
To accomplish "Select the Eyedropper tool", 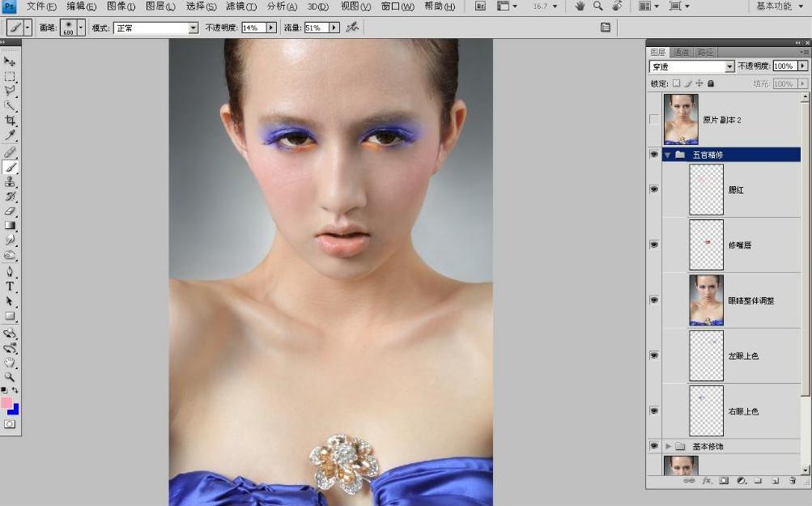I will (10, 135).
